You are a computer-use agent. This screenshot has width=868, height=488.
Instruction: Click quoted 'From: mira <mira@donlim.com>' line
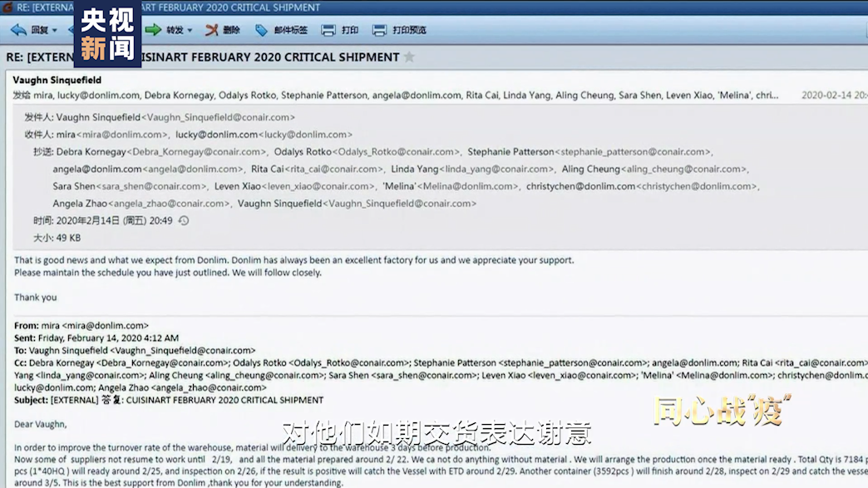click(81, 325)
